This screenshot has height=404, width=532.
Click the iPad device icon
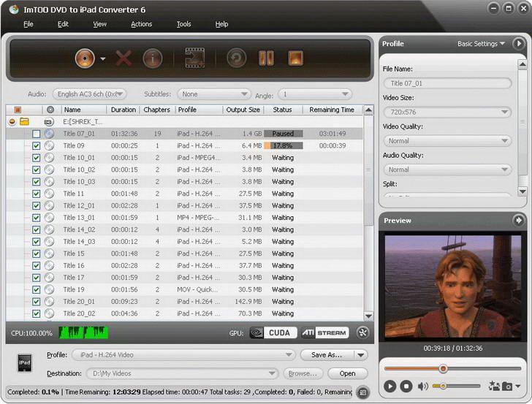click(24, 362)
